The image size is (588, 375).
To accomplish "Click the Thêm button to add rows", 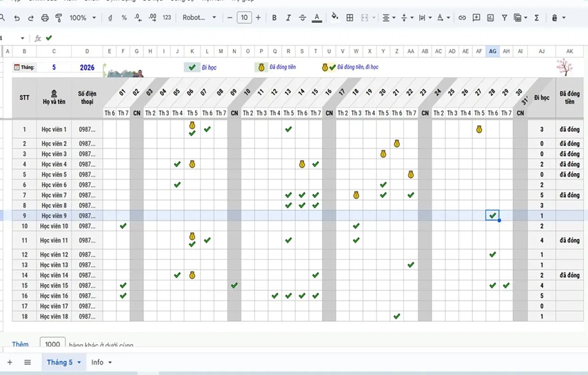I will pos(21,344).
